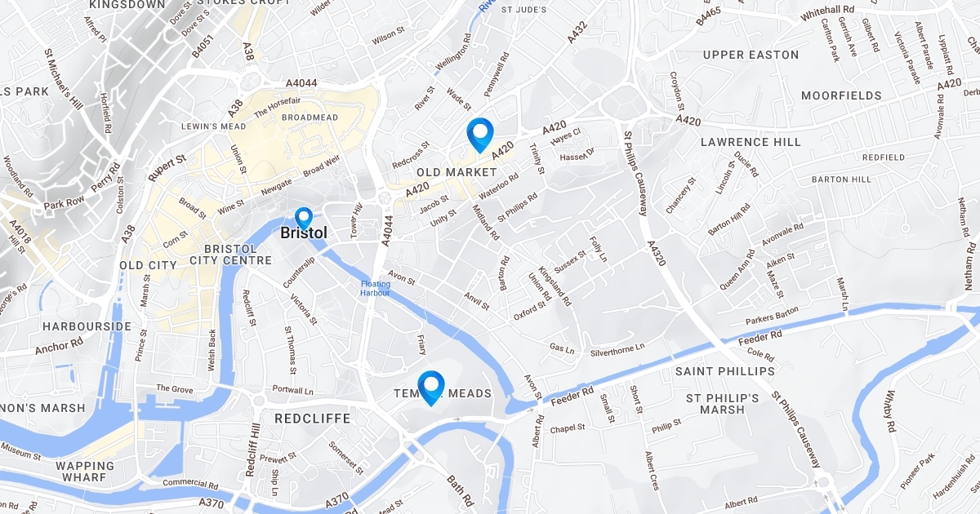Click the small pin above Bristol label
980x514 pixels.
tap(304, 218)
